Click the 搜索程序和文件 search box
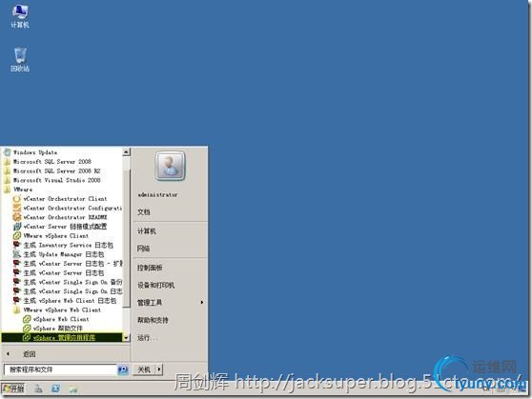This screenshot has height=399, width=532. tap(60, 369)
